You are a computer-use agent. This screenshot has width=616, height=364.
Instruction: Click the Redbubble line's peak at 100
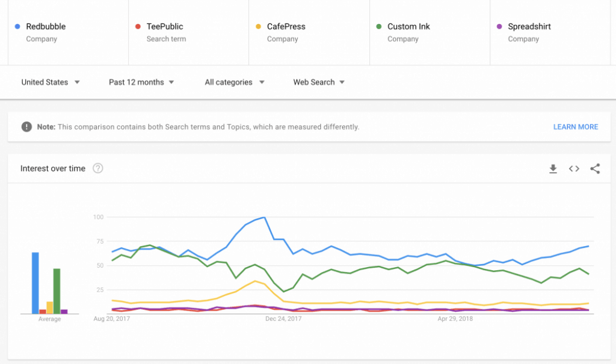(x=264, y=217)
